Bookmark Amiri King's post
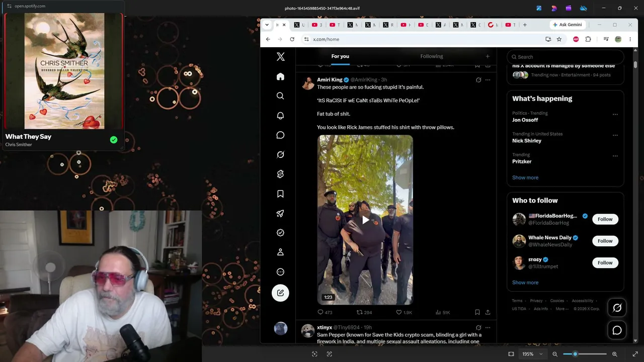 click(x=477, y=312)
